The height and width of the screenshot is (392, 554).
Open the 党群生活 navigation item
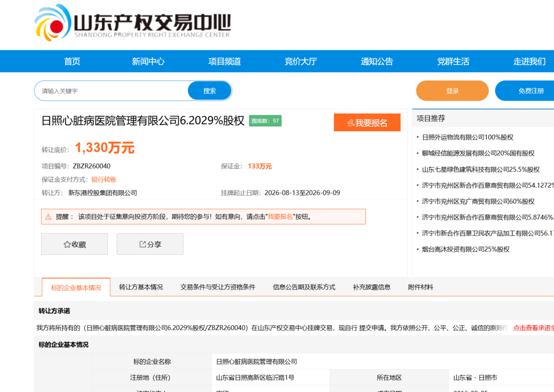[453, 62]
